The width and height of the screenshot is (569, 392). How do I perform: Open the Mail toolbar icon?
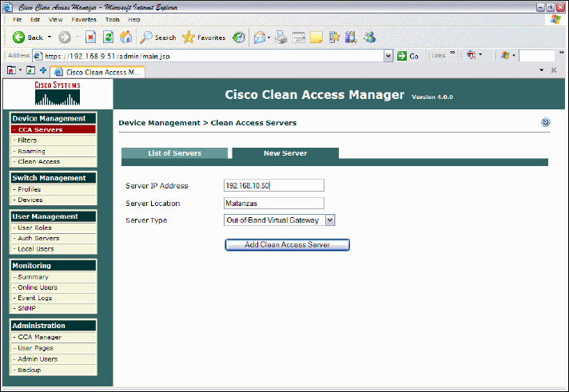coord(260,38)
